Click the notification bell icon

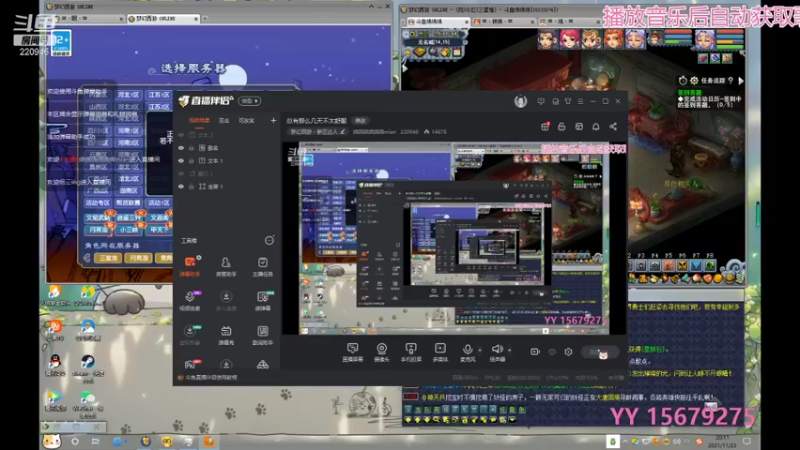[595, 127]
